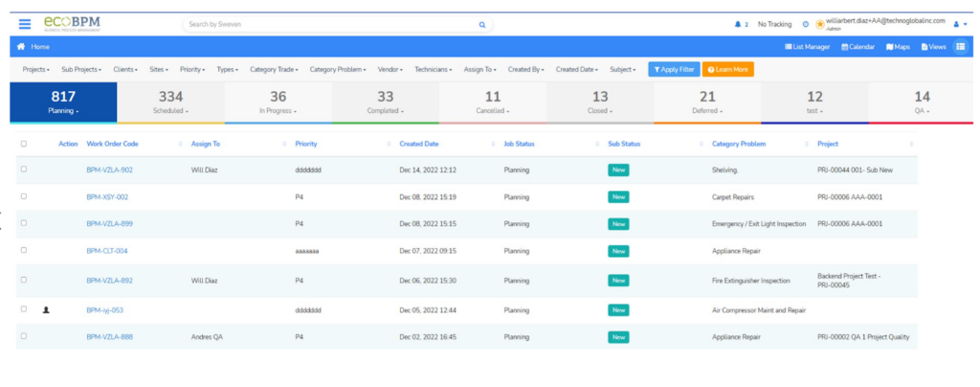Open the Calendar view
Screen dimensions: 980x387
857,47
